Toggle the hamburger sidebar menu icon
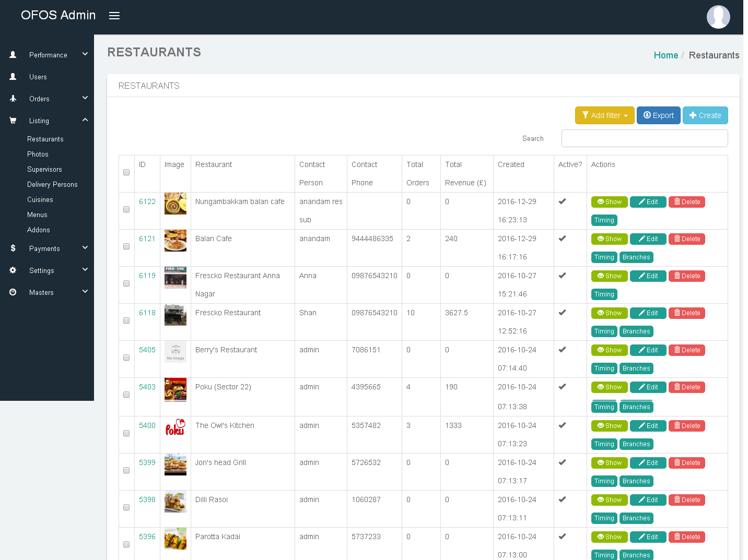The width and height of the screenshot is (748, 560). 114,16
